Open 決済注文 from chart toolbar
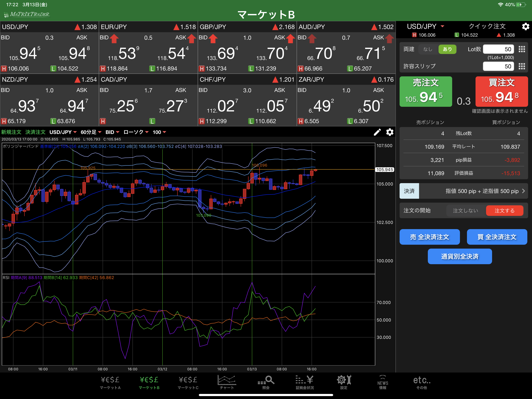The width and height of the screenshot is (532, 399). pos(35,132)
